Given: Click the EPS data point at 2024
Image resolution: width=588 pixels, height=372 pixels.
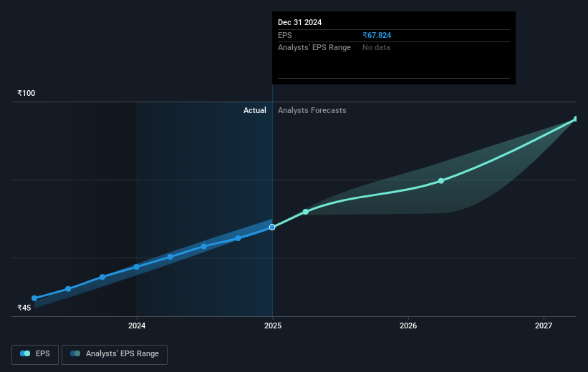Looking at the screenshot, I should 137,267.
